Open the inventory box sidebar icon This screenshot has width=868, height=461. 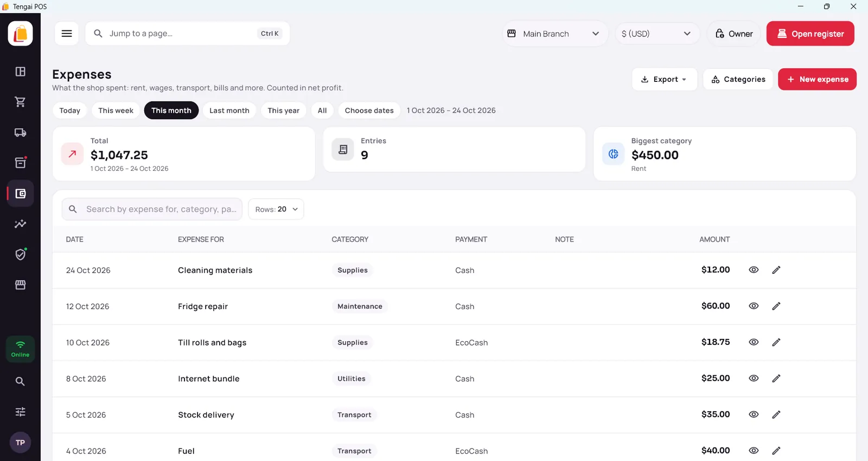20,163
